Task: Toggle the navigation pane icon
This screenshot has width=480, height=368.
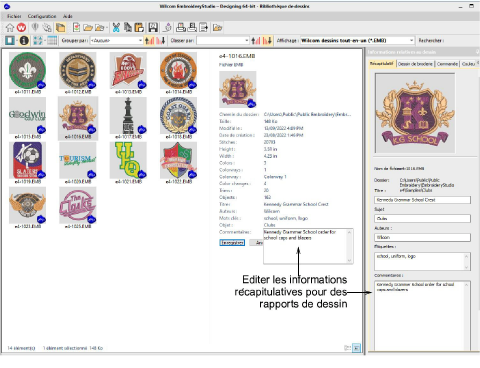Action: [x=10, y=40]
